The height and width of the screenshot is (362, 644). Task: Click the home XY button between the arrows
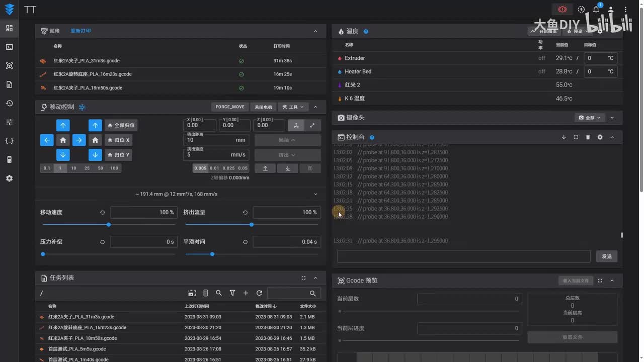click(x=63, y=140)
